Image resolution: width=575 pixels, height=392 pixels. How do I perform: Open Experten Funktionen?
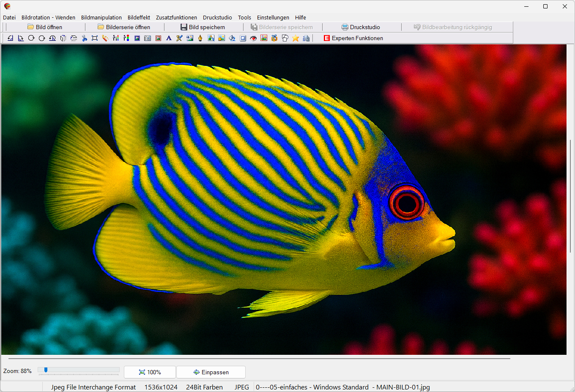(x=353, y=38)
